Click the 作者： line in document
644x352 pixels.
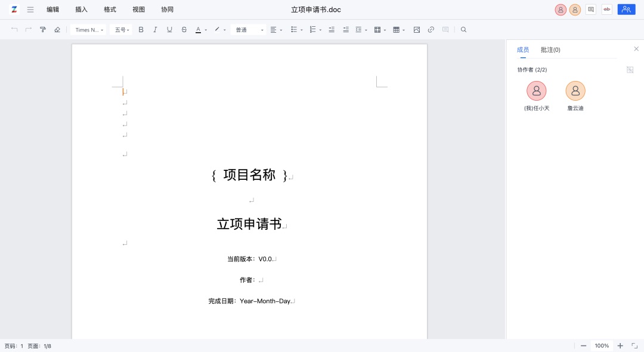point(247,280)
